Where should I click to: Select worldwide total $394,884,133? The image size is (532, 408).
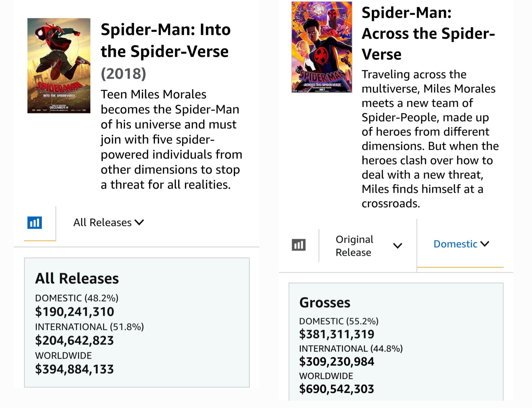74,369
